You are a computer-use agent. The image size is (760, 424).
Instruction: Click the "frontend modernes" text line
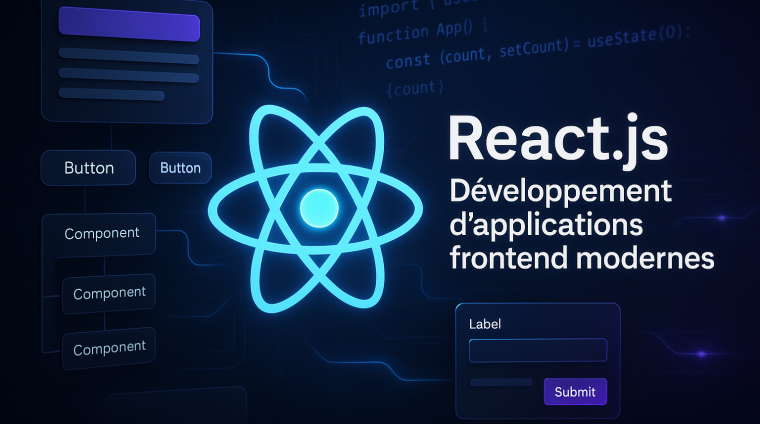pos(582,257)
